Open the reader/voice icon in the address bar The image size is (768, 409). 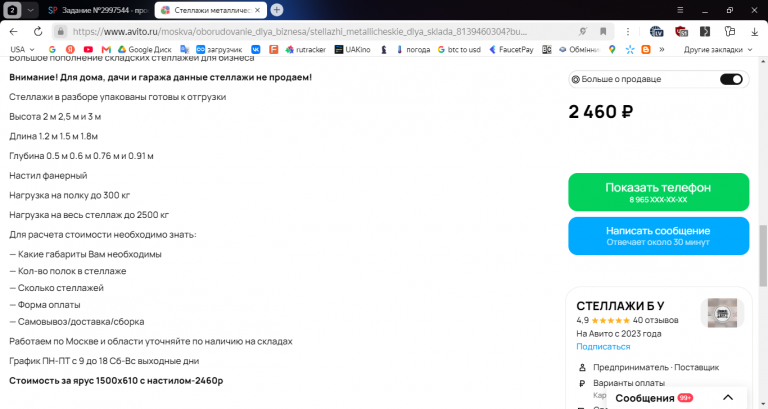582,31
